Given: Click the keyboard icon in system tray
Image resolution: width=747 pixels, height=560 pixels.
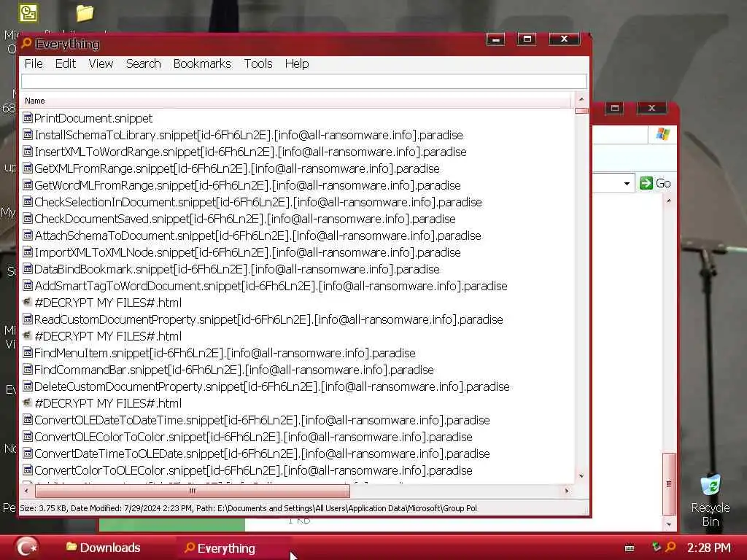Looking at the screenshot, I should pos(630,548).
